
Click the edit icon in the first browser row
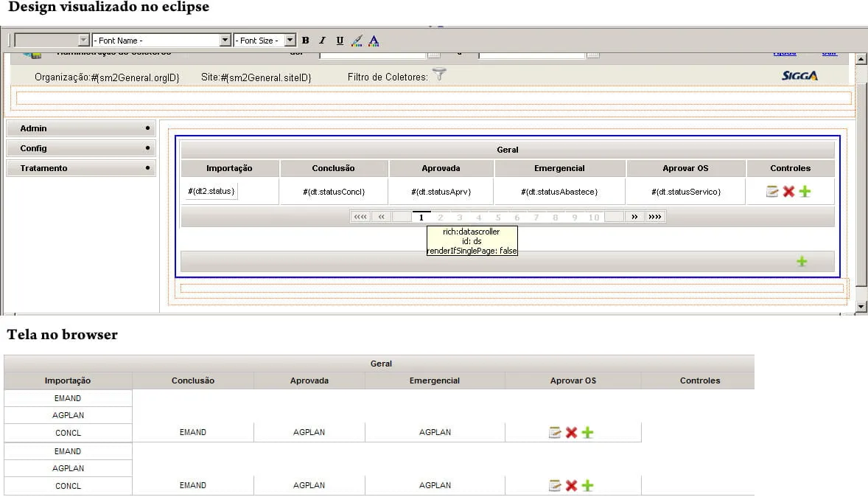point(555,433)
